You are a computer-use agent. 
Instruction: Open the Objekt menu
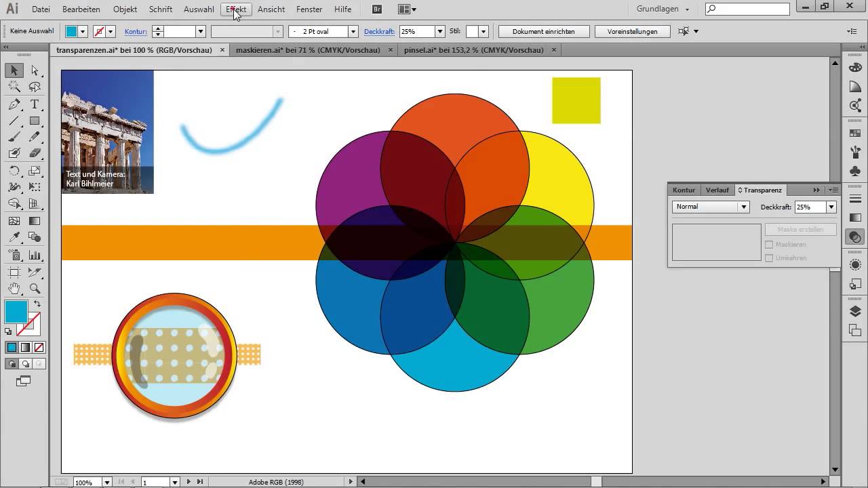pyautogui.click(x=125, y=9)
